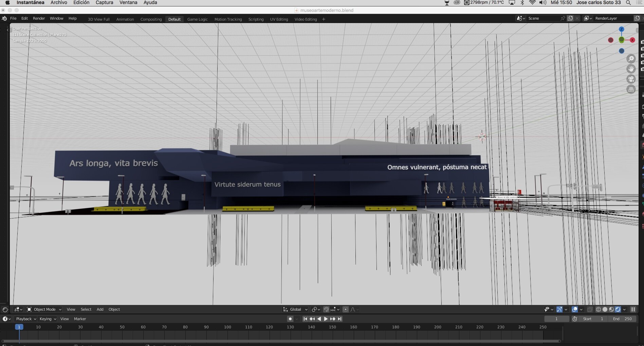644x346 pixels.
Task: Click the zoom magnifier navigation gizmo
Action: (x=631, y=59)
